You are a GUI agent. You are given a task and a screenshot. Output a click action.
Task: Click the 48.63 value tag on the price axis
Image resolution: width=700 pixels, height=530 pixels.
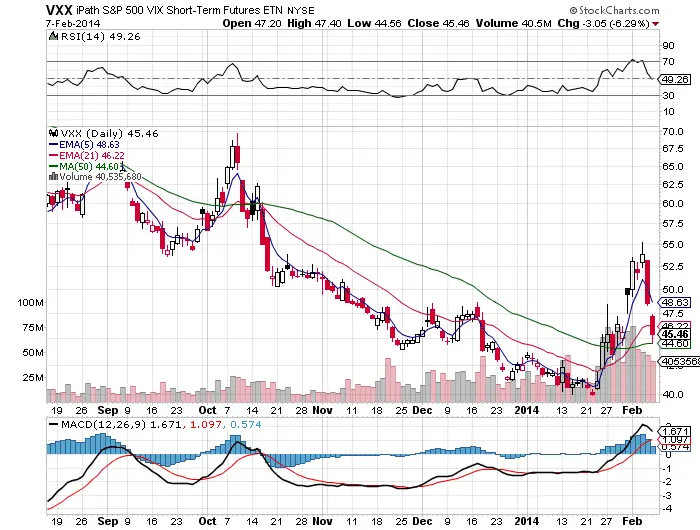point(675,303)
